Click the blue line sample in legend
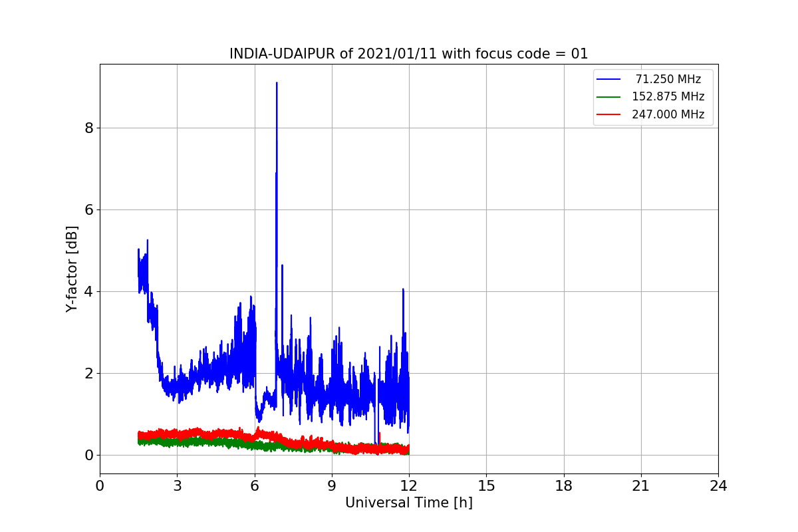798x532 pixels. tap(608, 79)
